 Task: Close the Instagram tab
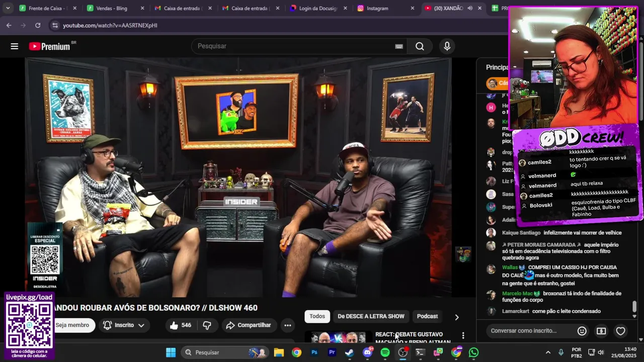(413, 9)
